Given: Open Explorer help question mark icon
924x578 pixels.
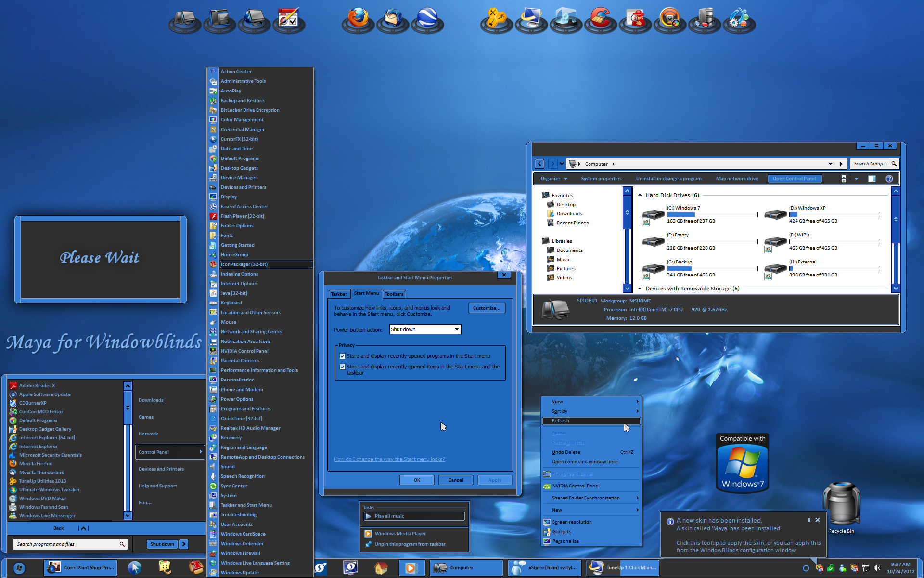Looking at the screenshot, I should pos(889,179).
